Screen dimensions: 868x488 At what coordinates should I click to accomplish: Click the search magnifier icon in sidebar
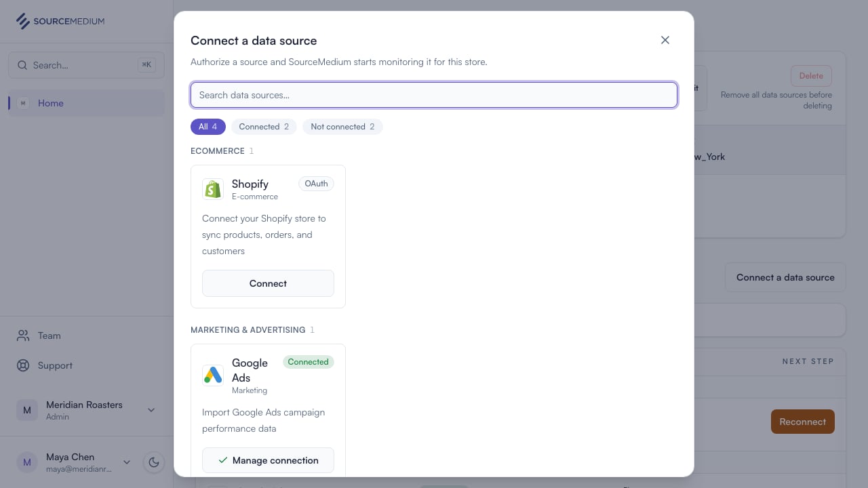[x=22, y=65]
